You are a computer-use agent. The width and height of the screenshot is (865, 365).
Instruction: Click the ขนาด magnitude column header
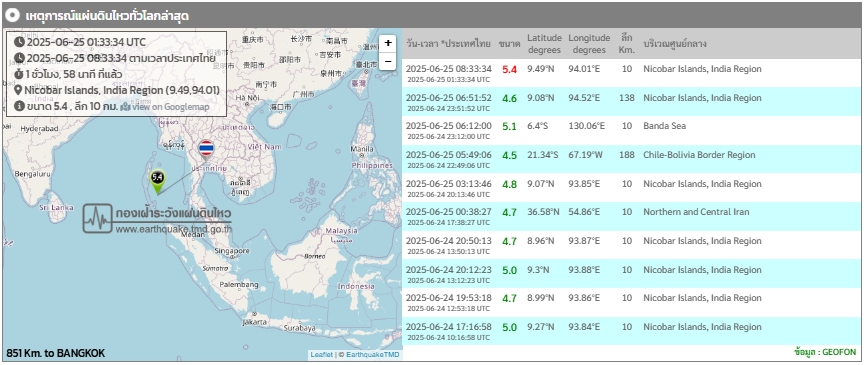coord(509,44)
